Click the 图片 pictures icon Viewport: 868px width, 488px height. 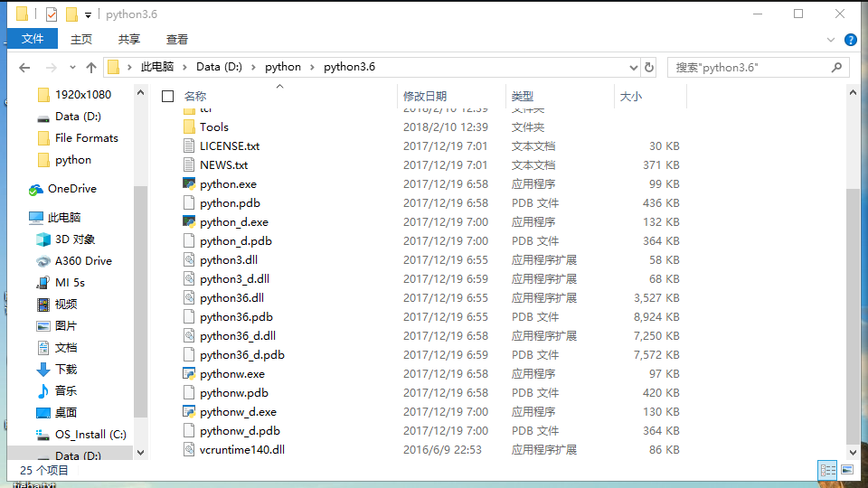[x=43, y=326]
